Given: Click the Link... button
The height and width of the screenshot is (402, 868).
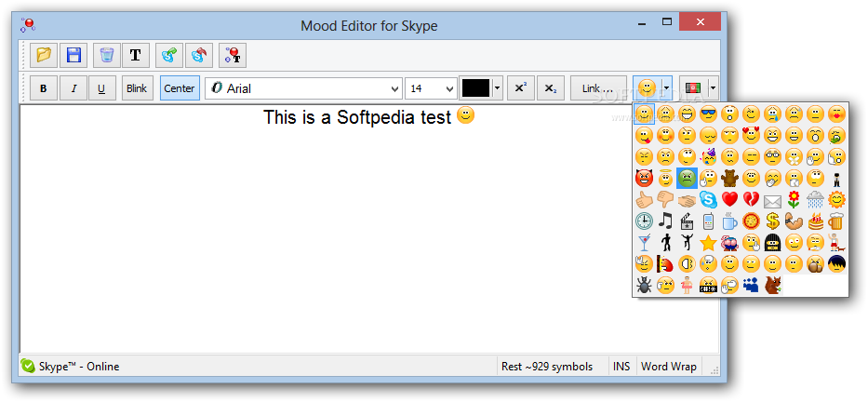Looking at the screenshot, I should 598,88.
